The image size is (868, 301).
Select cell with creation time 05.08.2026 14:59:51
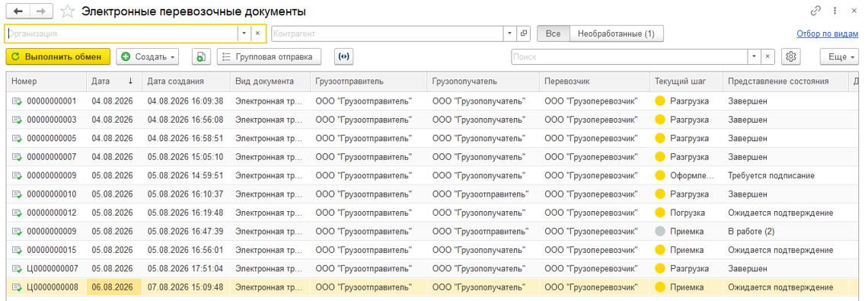pos(186,176)
